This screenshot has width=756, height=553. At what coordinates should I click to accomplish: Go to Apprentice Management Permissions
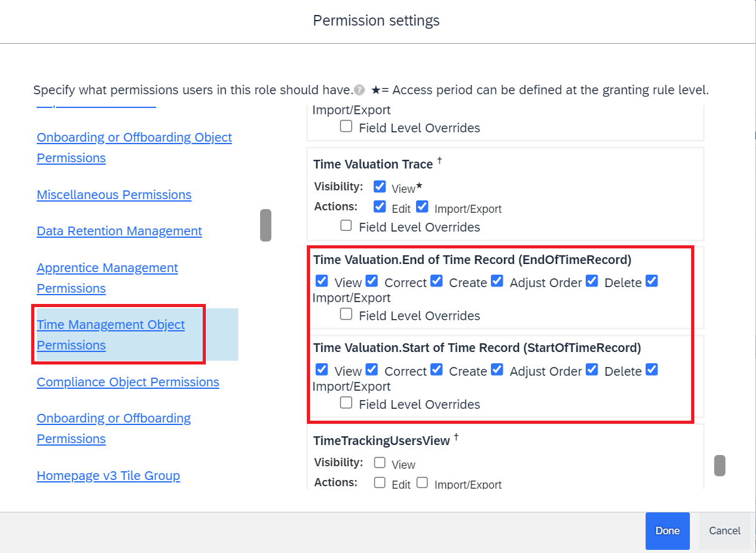(x=107, y=278)
